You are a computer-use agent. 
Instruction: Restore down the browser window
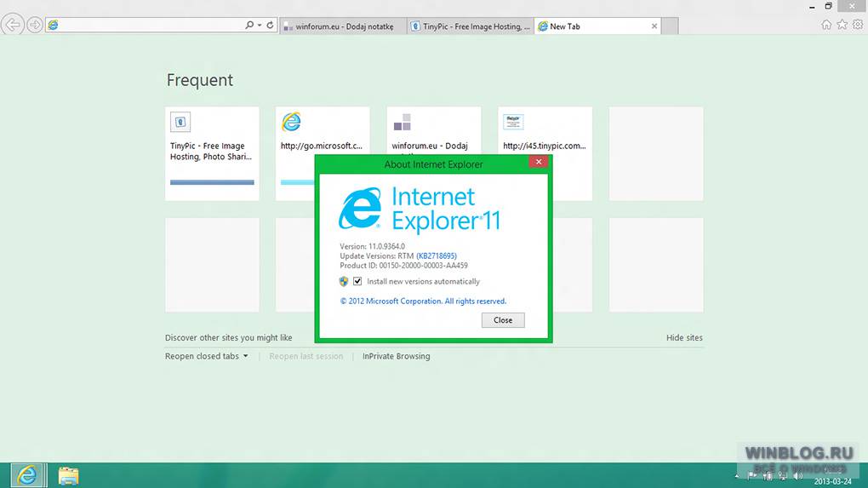(828, 6)
